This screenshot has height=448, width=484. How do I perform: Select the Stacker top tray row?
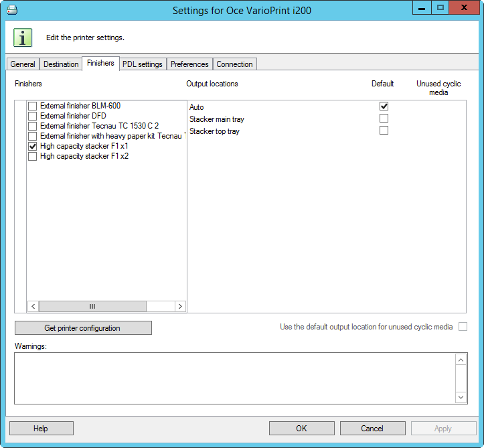click(214, 131)
